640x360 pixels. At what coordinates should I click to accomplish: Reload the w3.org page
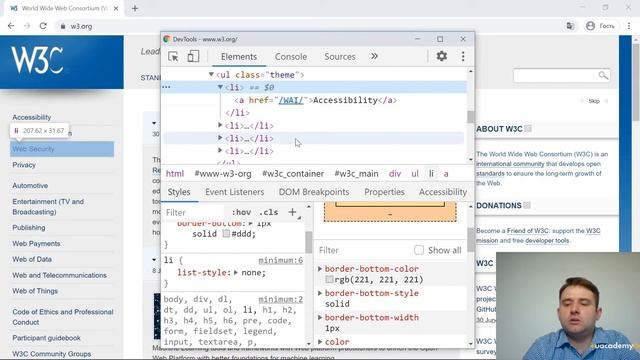pyautogui.click(x=43, y=26)
